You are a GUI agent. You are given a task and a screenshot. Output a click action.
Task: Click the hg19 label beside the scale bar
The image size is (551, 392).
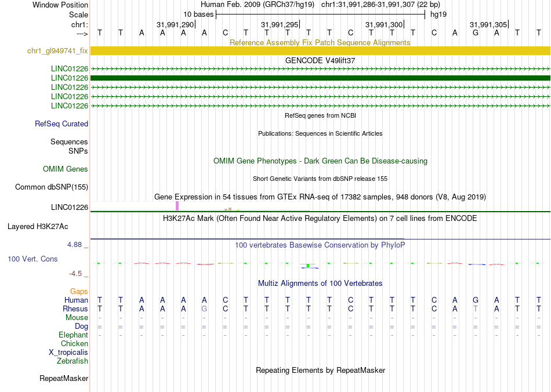[438, 14]
